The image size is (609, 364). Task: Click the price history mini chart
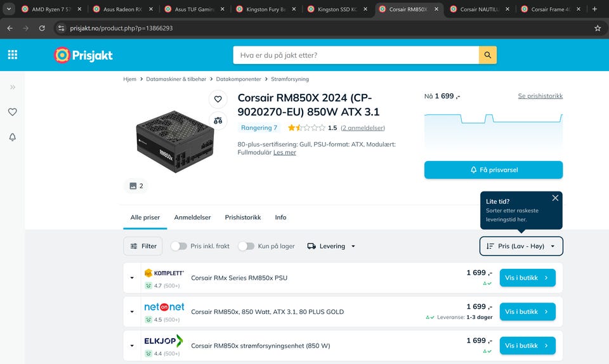click(x=494, y=131)
